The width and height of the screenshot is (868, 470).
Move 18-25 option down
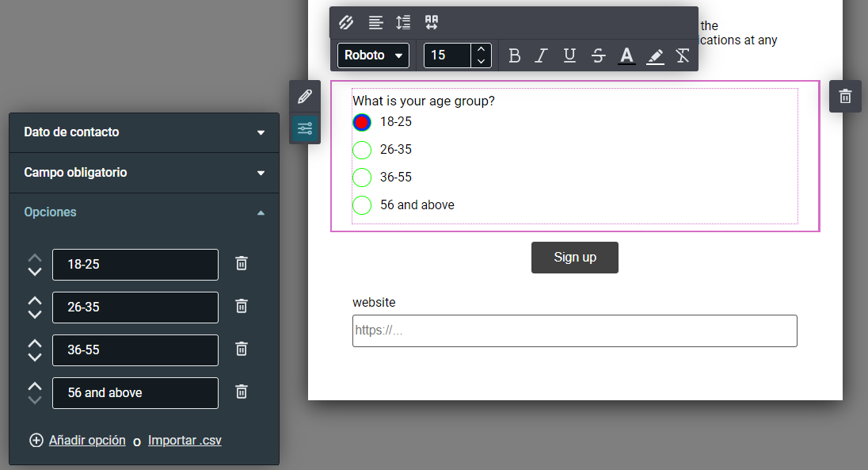[x=35, y=272]
